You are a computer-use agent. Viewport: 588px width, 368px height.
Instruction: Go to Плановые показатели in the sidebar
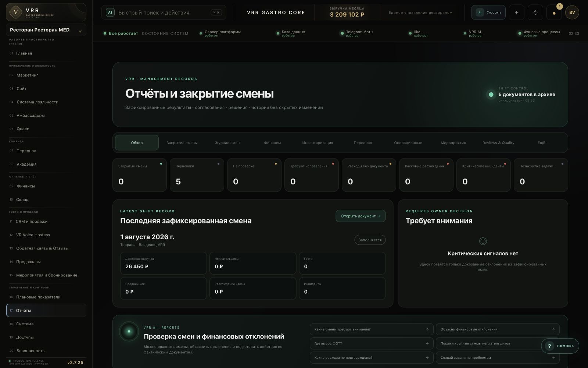pos(46,297)
